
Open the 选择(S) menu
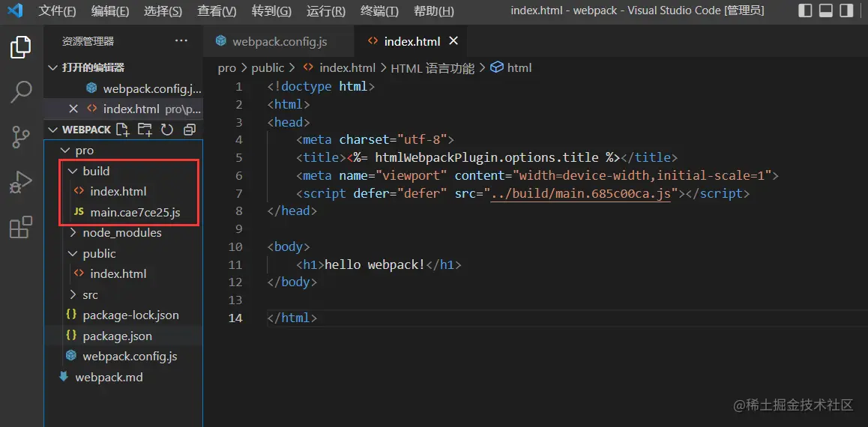(x=163, y=11)
